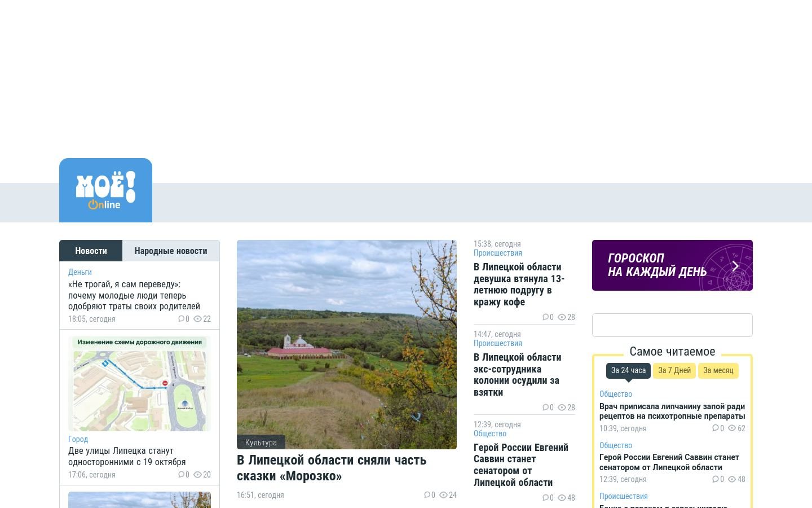The width and height of the screenshot is (812, 508).
Task: Click eye icon for Саввин item in Самое читаемое
Action: (x=732, y=479)
